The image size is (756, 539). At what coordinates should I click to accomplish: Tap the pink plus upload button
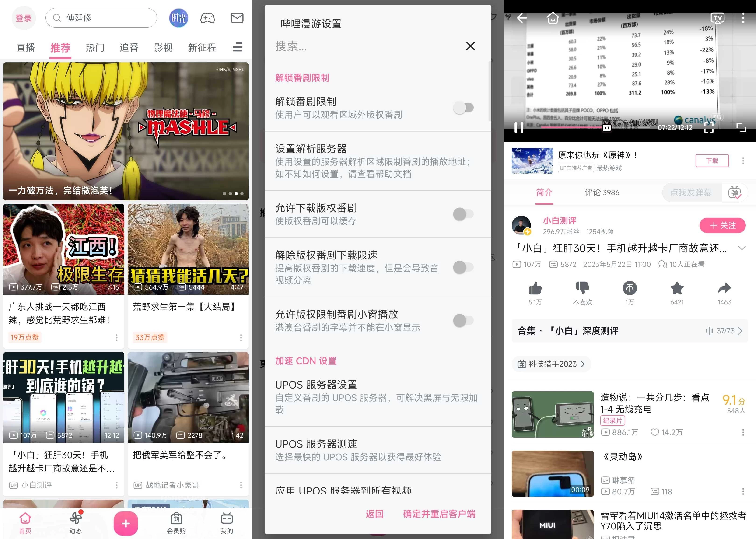tap(126, 523)
